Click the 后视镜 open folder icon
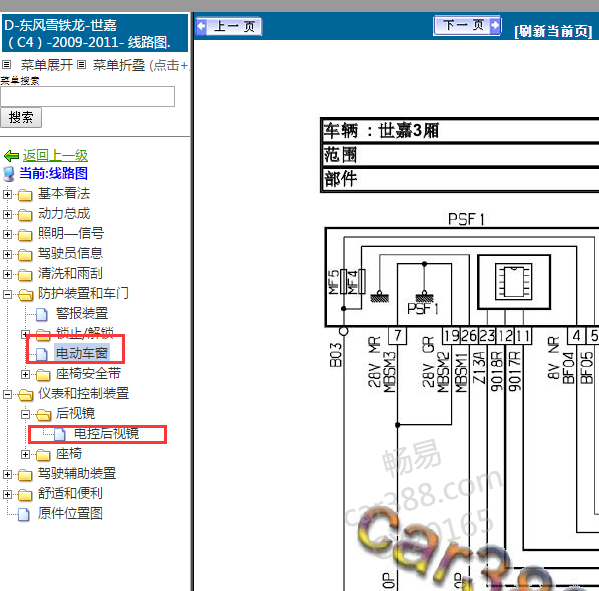Viewport: 599px width, 591px height. (x=44, y=415)
